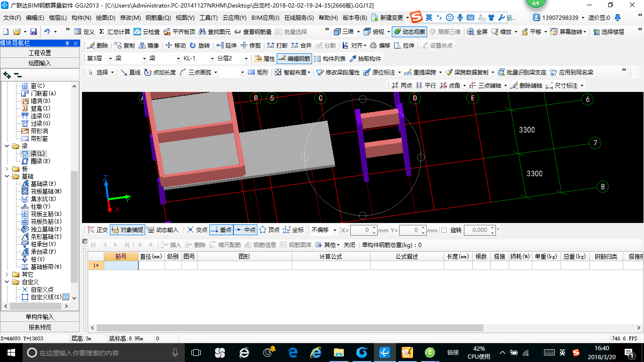Click 重提梁跨 tool

pos(421,72)
